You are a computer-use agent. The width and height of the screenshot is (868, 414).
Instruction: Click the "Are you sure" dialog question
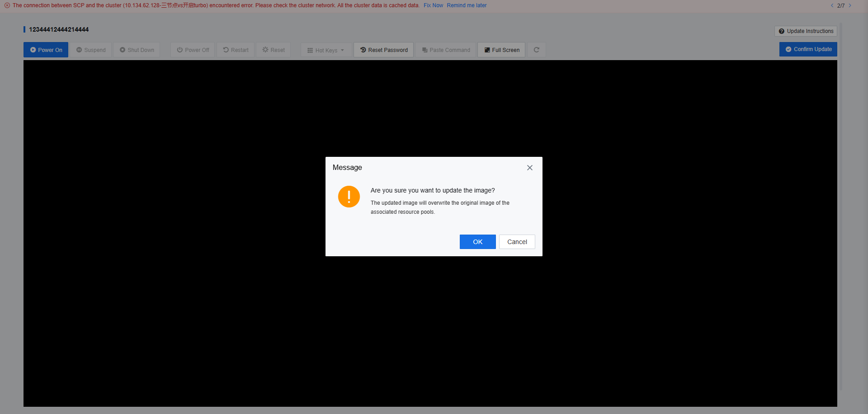point(433,190)
